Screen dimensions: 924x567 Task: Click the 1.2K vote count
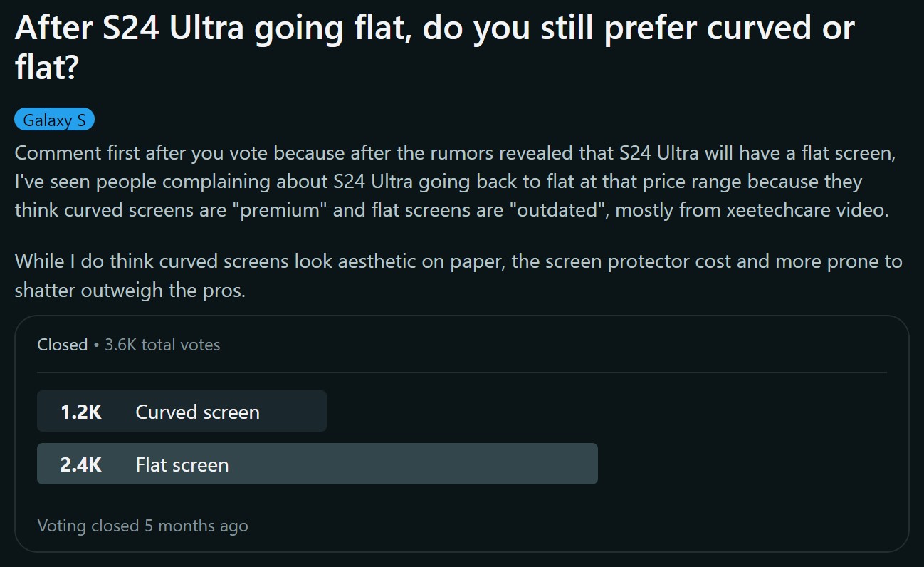80,412
